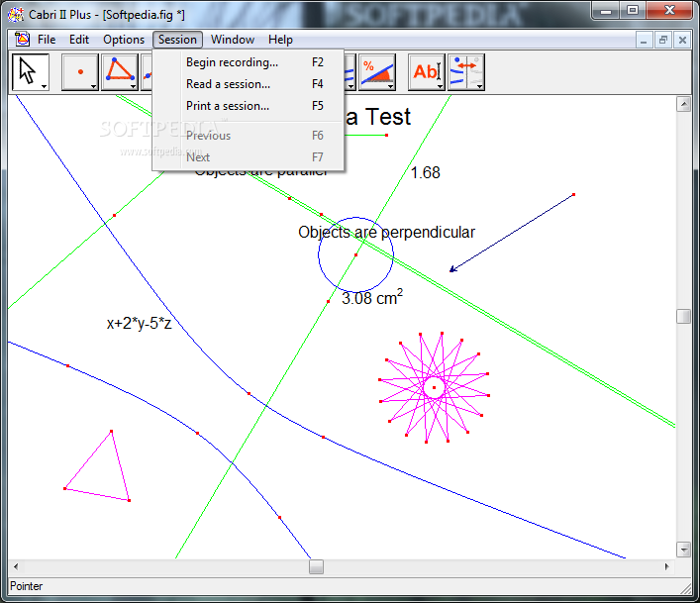Choose Begin recording... from Session menu
This screenshot has height=603, width=700.
point(249,62)
